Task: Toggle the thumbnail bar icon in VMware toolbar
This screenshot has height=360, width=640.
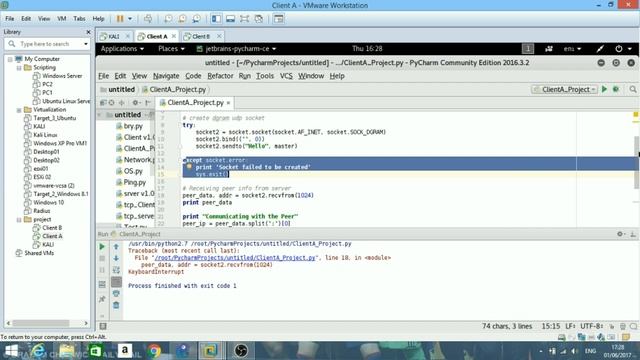Action: click(231, 19)
